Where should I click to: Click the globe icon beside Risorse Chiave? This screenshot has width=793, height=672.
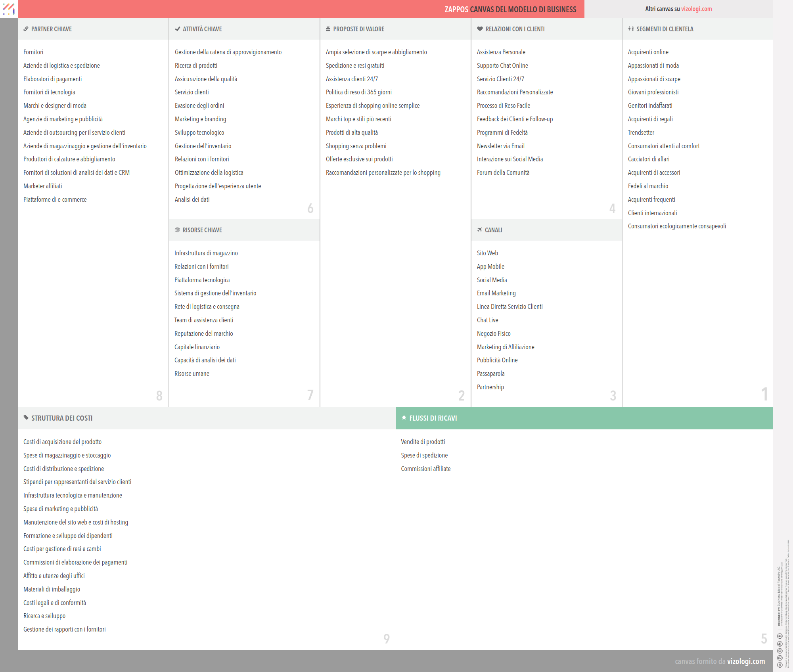click(177, 230)
